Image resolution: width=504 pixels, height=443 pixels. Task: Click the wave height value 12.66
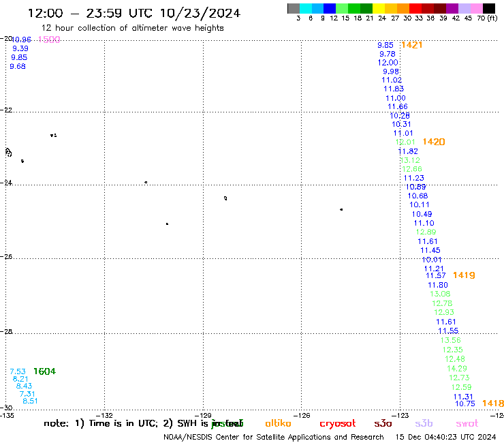[412, 169]
